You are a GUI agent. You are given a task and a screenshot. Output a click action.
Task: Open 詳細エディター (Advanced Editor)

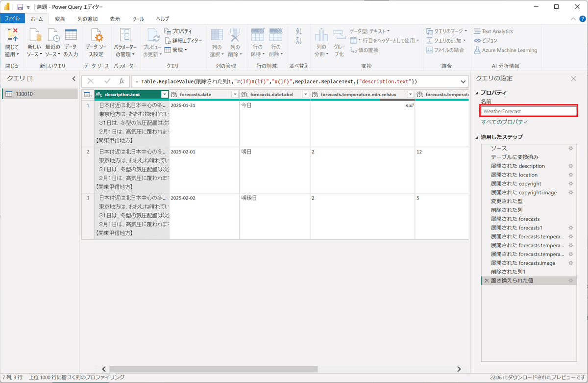[x=183, y=41]
